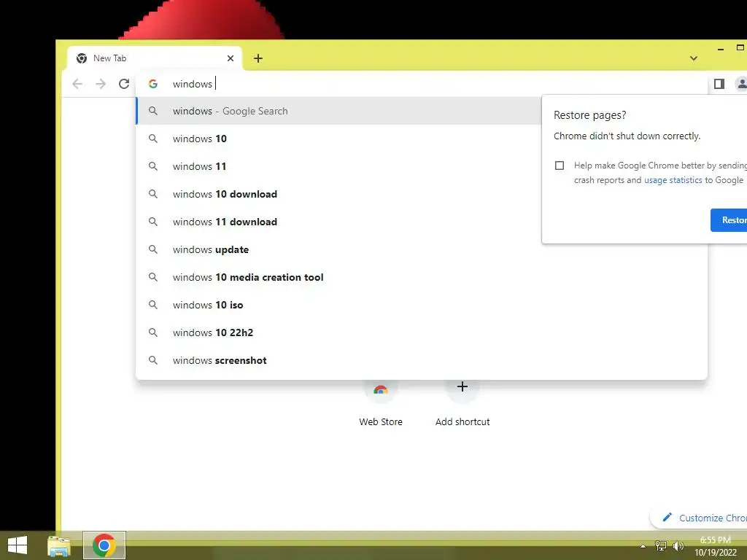Open the side panel icon
The image size is (747, 560).
click(x=719, y=84)
